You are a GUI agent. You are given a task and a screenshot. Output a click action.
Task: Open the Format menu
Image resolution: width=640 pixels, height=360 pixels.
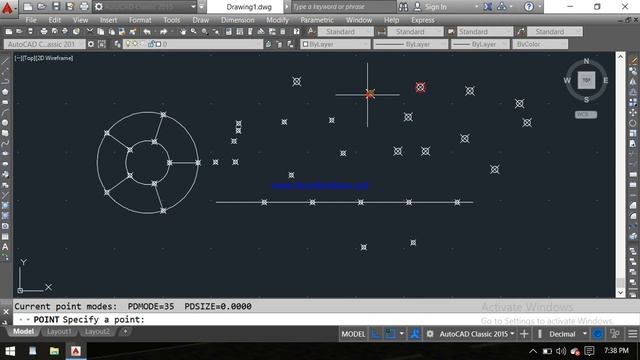[x=140, y=20]
